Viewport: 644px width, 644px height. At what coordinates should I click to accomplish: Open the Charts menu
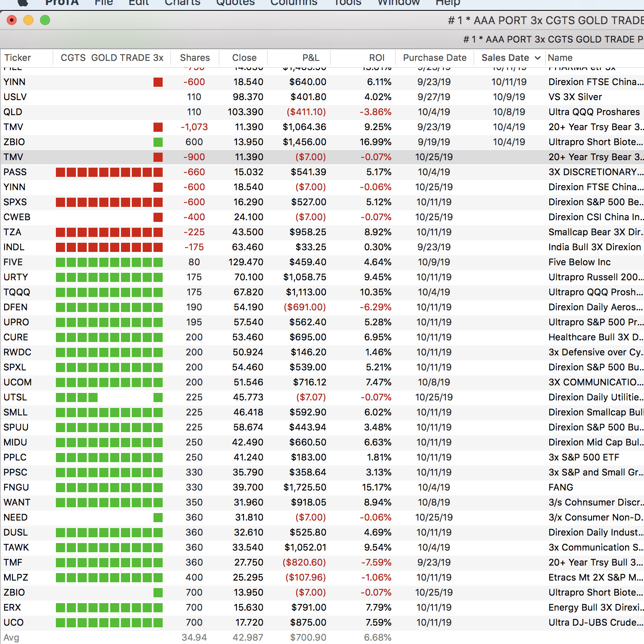coord(182,3)
